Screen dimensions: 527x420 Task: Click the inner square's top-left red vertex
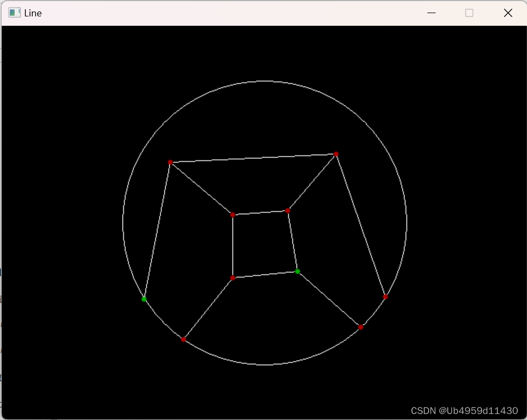pyautogui.click(x=233, y=214)
